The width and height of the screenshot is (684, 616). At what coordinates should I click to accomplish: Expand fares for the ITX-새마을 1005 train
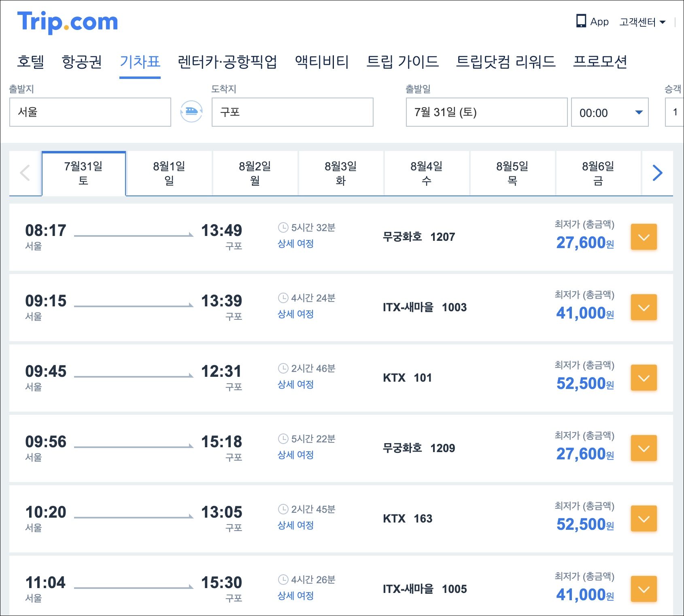pos(644,589)
